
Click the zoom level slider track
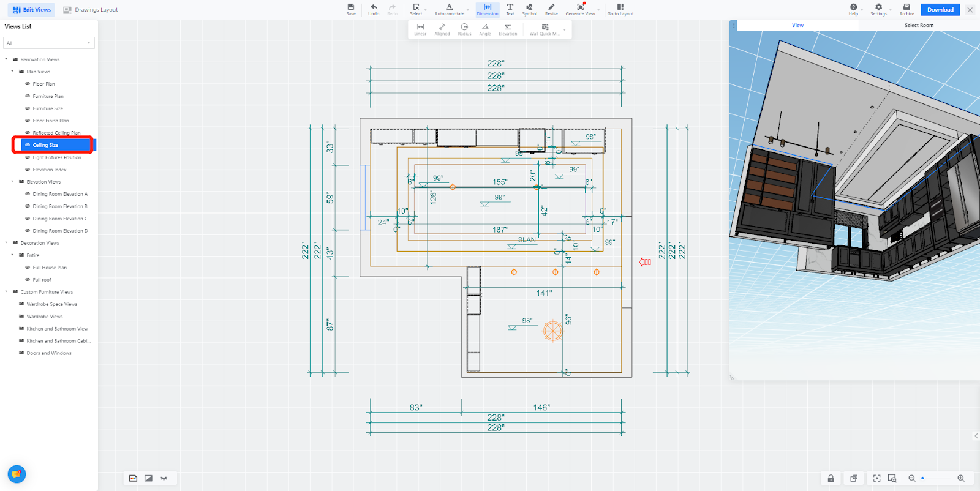point(936,478)
